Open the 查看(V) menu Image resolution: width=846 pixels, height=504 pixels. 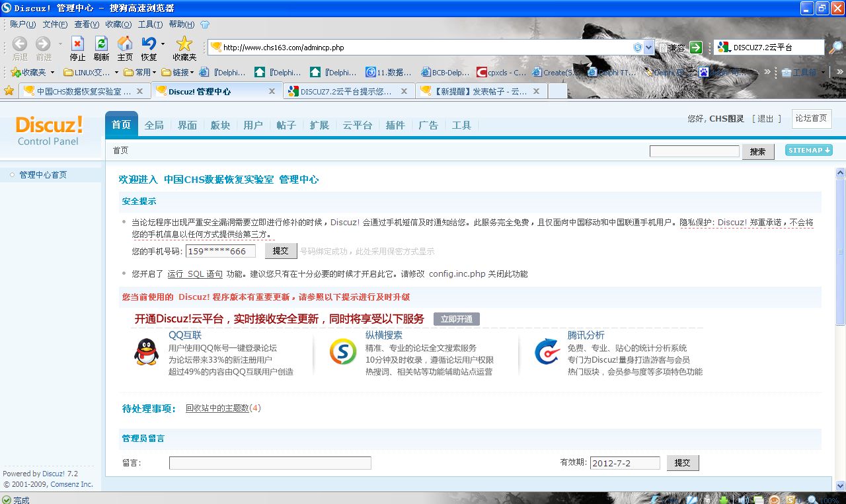pos(87,24)
